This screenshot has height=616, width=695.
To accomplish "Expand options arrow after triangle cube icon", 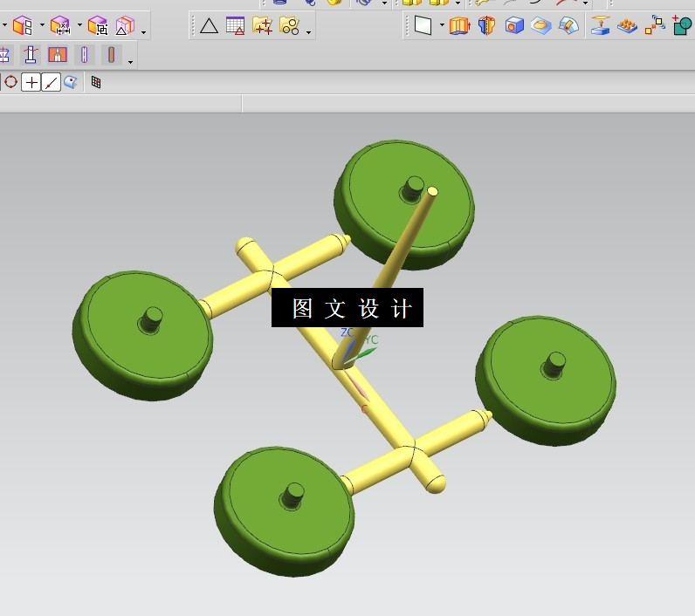I will (143, 32).
